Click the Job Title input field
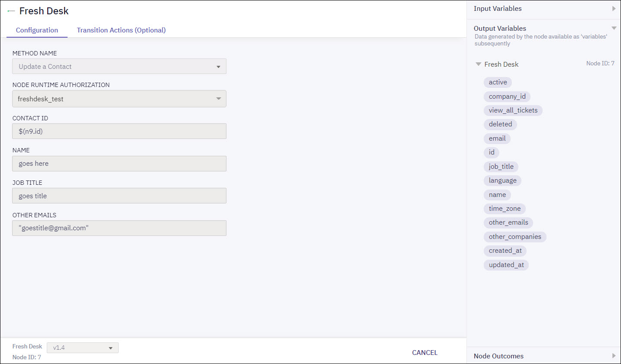Viewport: 621px width, 364px height. point(119,196)
